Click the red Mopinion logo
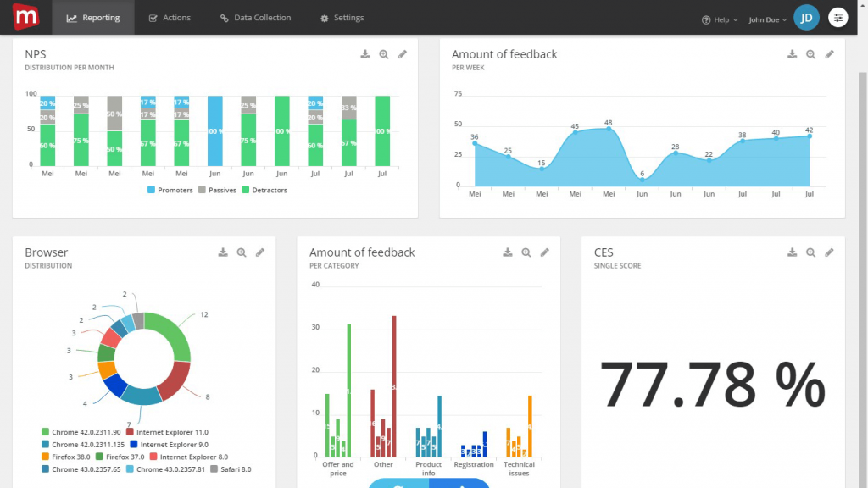 click(x=25, y=17)
